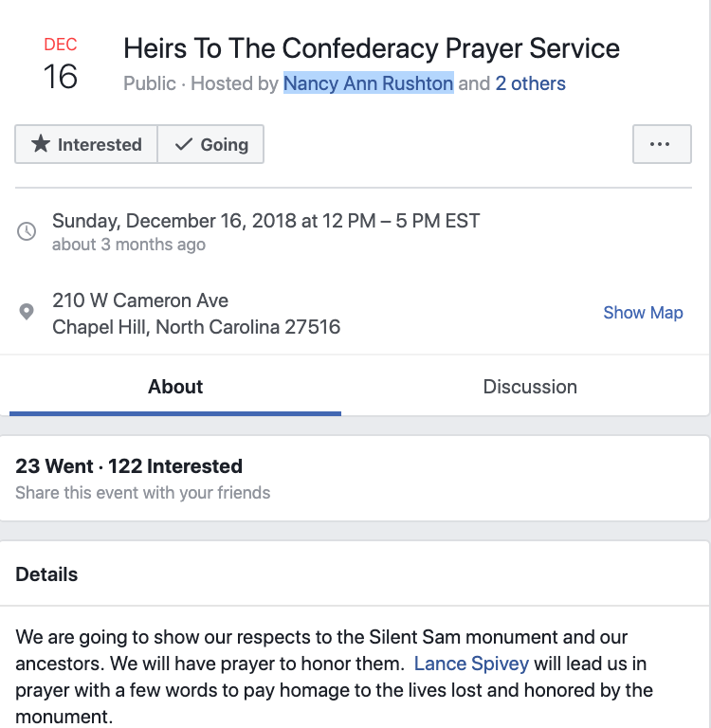
Task: Click the Details section header
Action: click(x=46, y=574)
